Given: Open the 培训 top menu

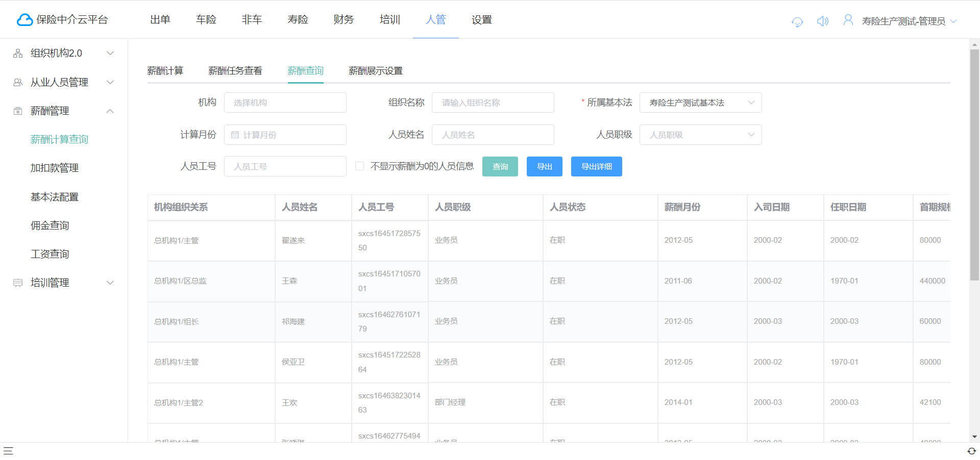Looking at the screenshot, I should pyautogui.click(x=390, y=19).
